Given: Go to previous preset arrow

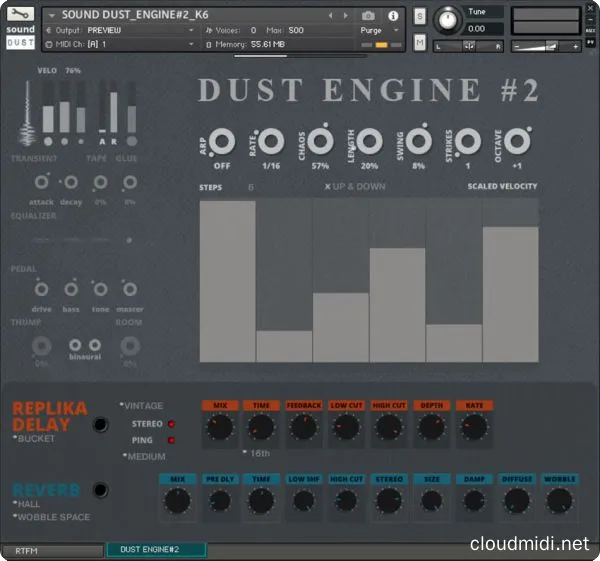Looking at the screenshot, I should pyautogui.click(x=331, y=16).
